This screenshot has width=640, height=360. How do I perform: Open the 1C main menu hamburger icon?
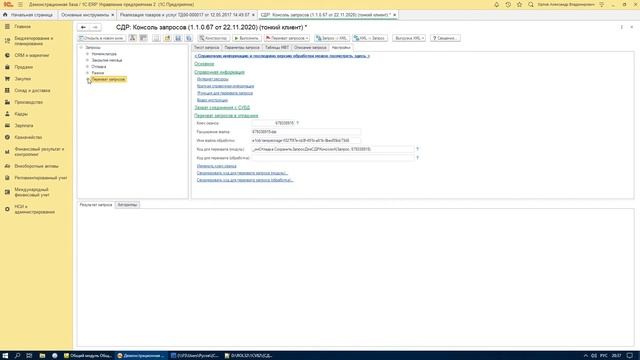[20, 4]
